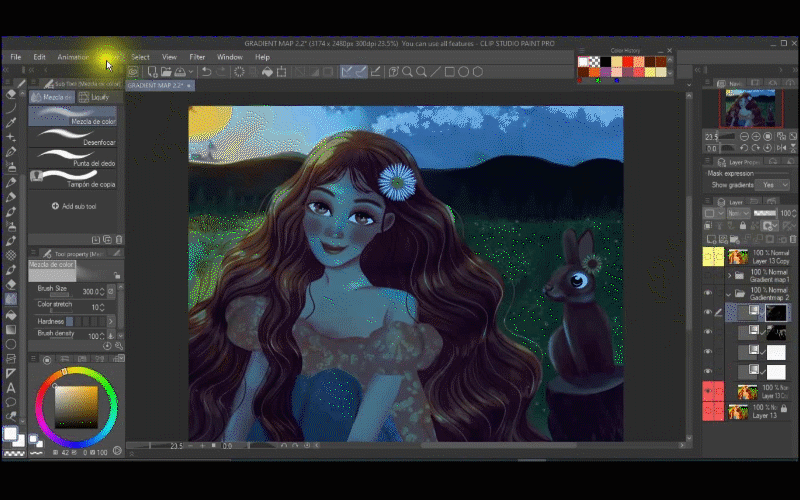Toggle visibility of bottom Layer 13

click(708, 411)
